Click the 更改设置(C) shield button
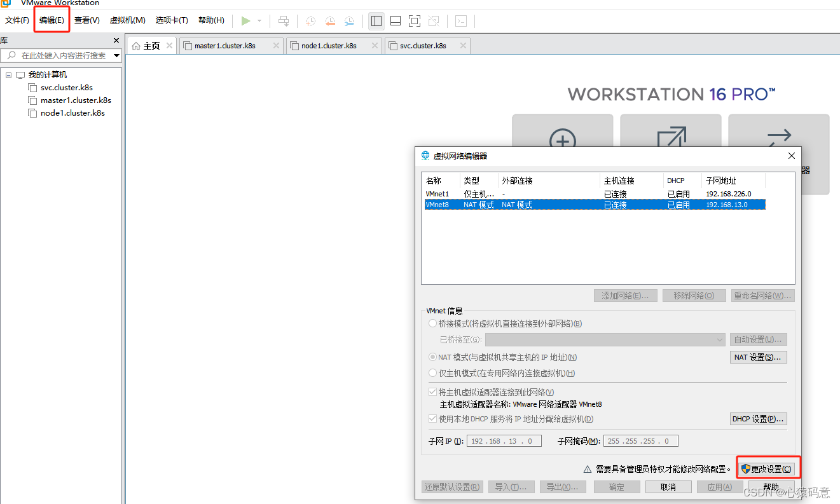 [x=768, y=469]
